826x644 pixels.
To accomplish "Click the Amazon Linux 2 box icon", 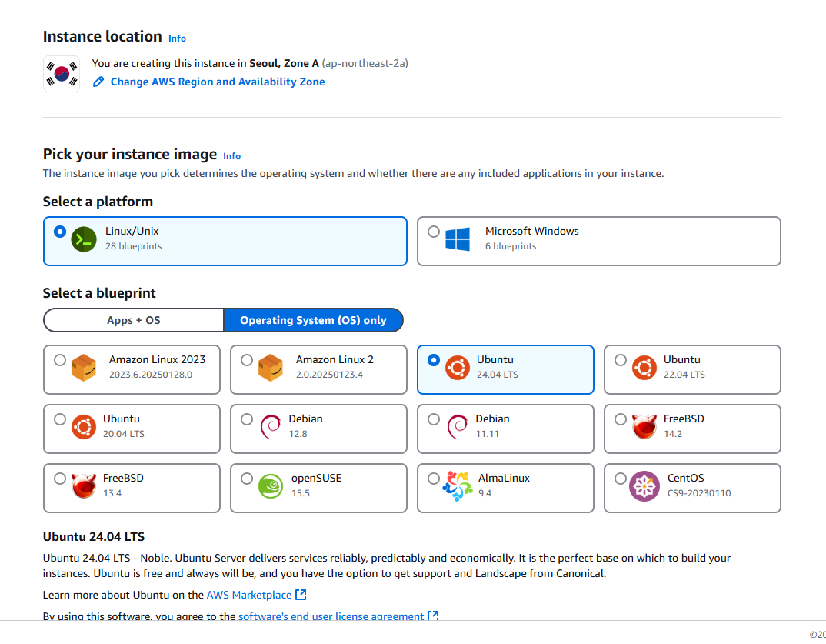I will [x=271, y=367].
